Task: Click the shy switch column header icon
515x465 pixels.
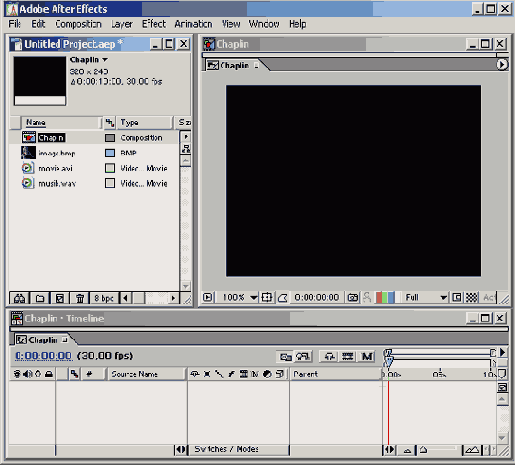Action: click(195, 374)
